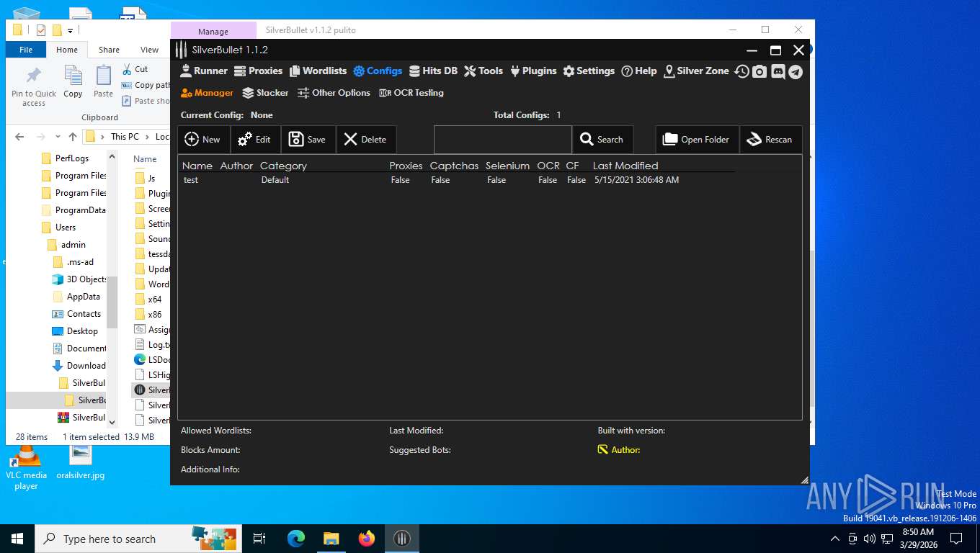Click the camera screenshot icon in SilverBullet
Viewport: 980px width, 553px height.
(x=759, y=71)
